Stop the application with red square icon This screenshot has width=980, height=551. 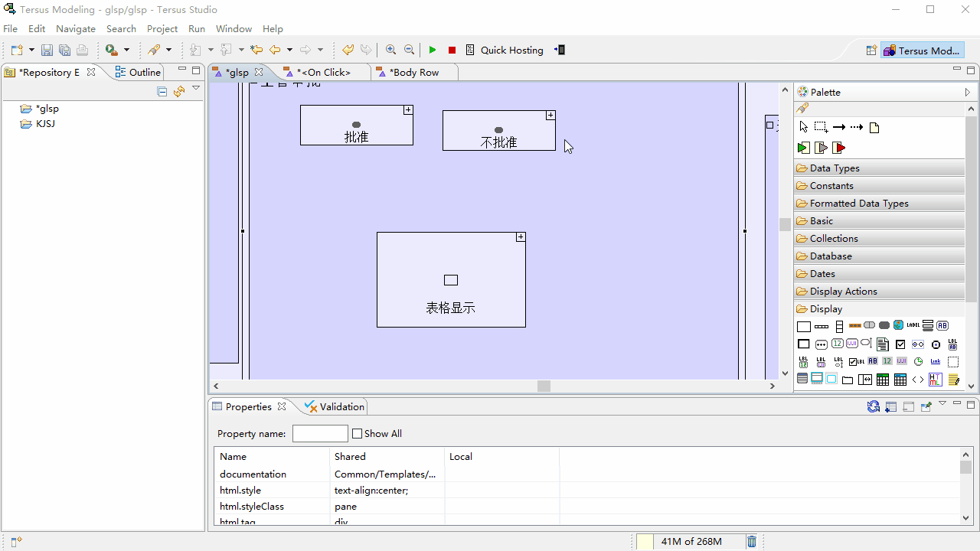pyautogui.click(x=452, y=50)
